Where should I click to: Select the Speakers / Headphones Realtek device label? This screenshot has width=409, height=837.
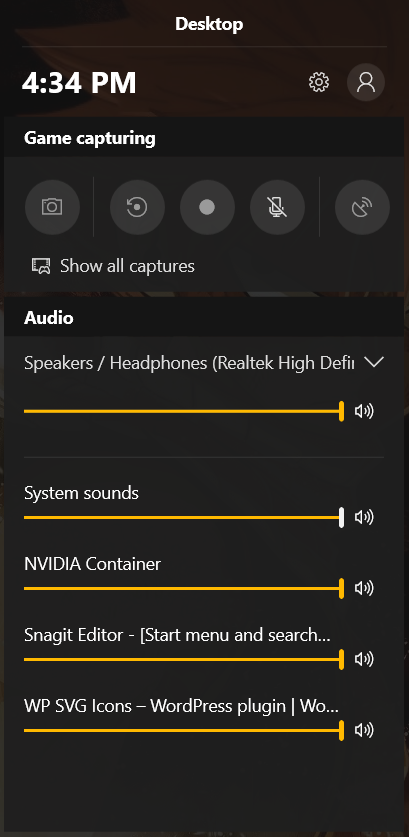click(x=189, y=363)
